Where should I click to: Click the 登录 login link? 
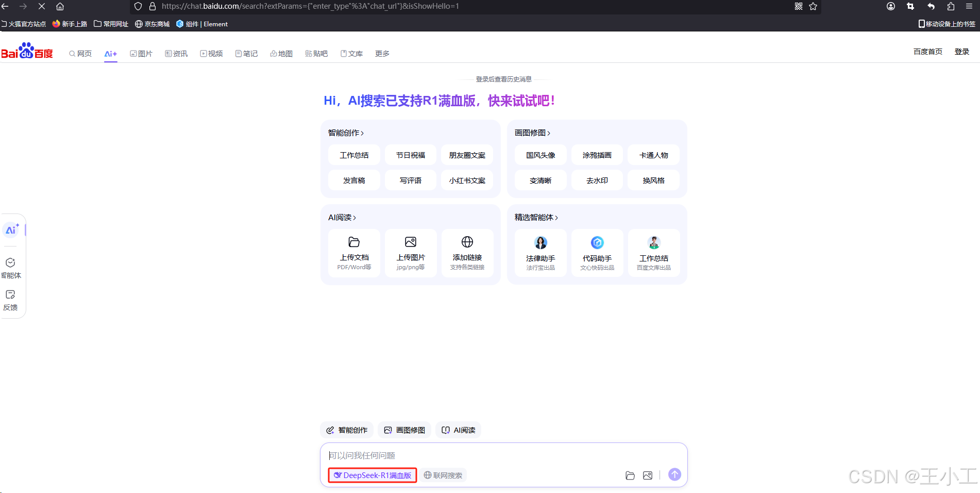point(962,52)
